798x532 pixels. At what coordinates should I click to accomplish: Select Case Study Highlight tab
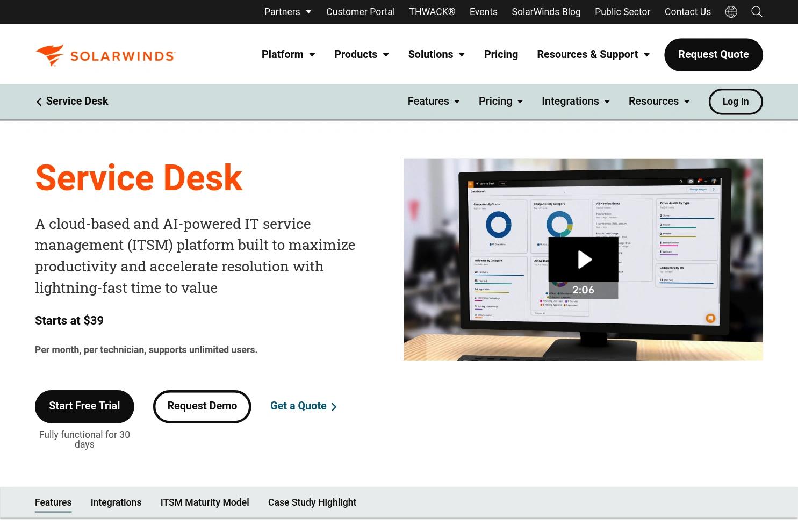pos(312,502)
